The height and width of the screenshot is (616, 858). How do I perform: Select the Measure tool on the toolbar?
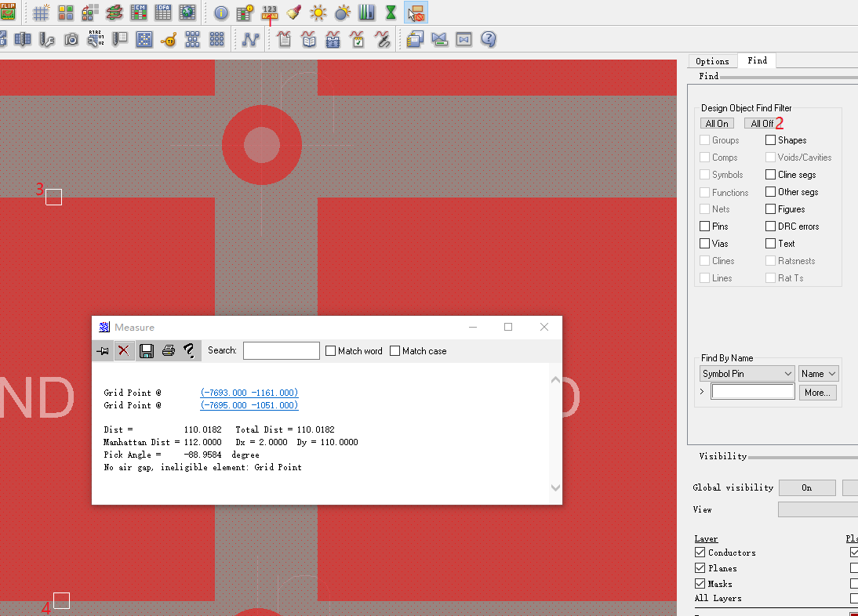[269, 13]
